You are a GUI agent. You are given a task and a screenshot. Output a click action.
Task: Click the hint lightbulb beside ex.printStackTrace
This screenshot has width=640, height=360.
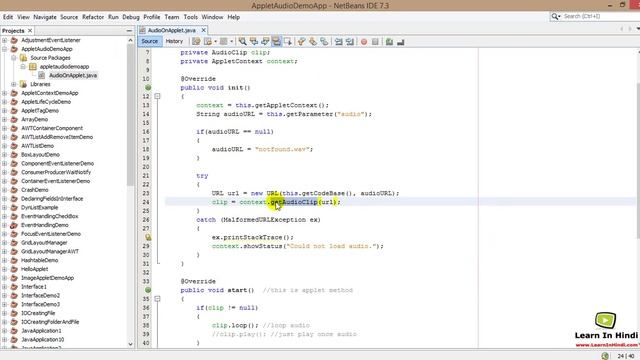[148, 237]
